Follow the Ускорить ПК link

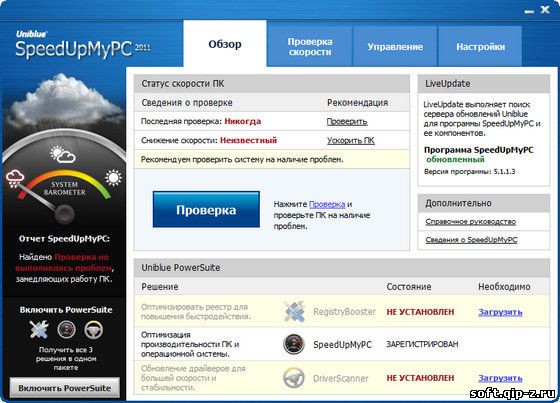(x=351, y=140)
